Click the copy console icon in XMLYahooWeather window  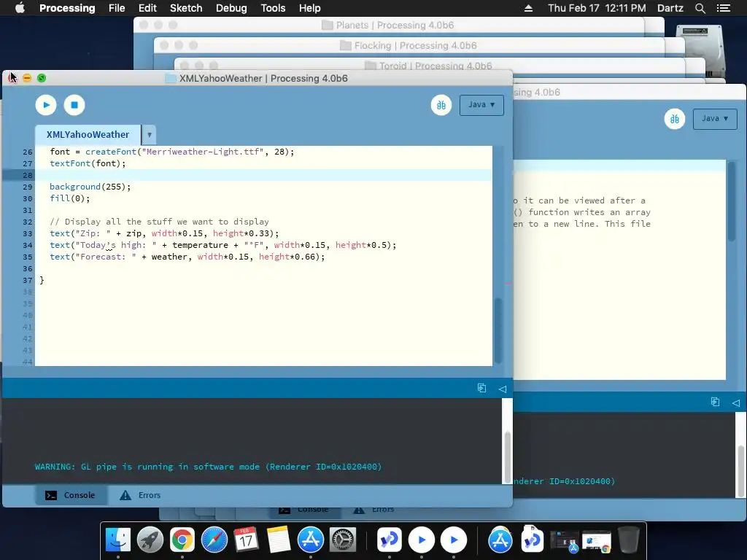pos(481,388)
